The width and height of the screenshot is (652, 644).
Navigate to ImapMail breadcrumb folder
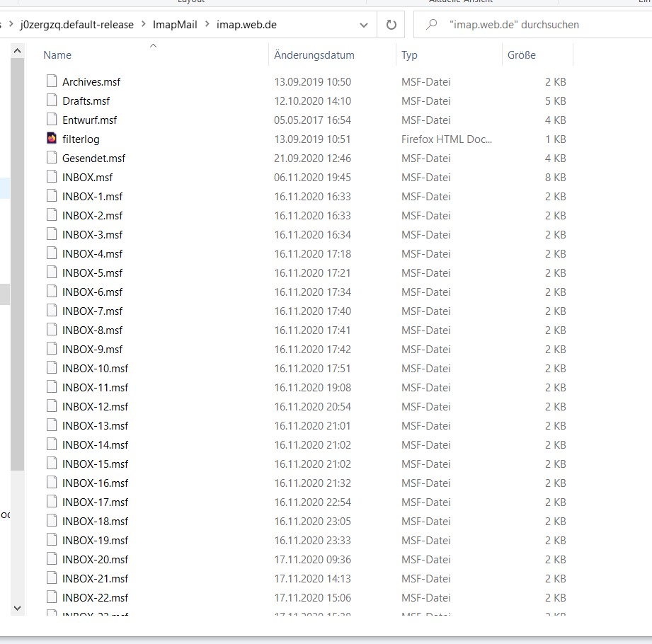pyautogui.click(x=175, y=25)
